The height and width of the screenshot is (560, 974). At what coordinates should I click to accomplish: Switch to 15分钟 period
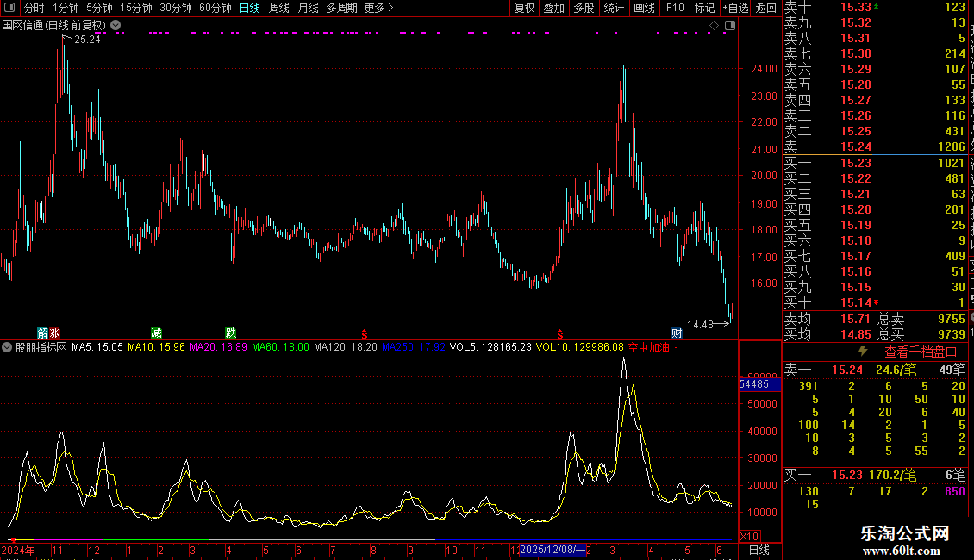136,8
